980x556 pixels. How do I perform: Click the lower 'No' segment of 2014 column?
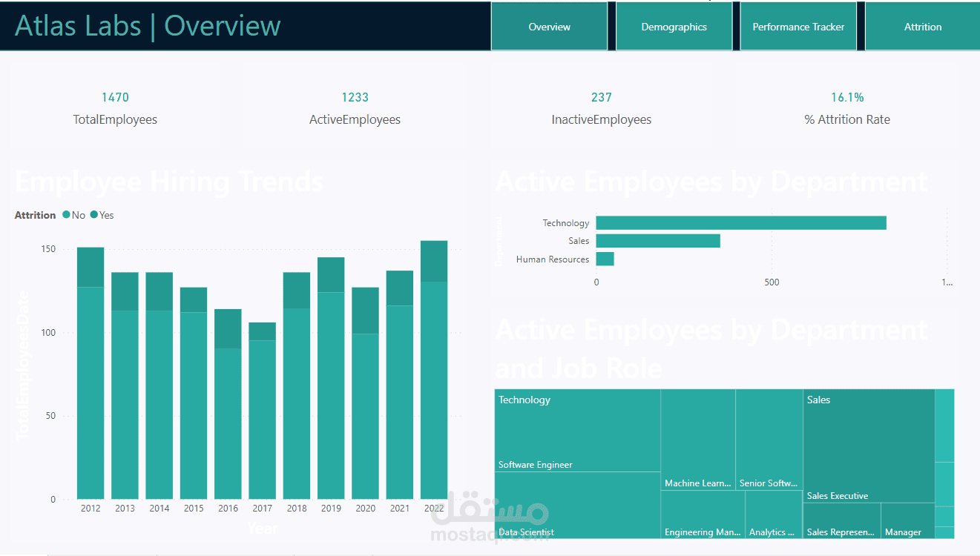click(x=159, y=405)
